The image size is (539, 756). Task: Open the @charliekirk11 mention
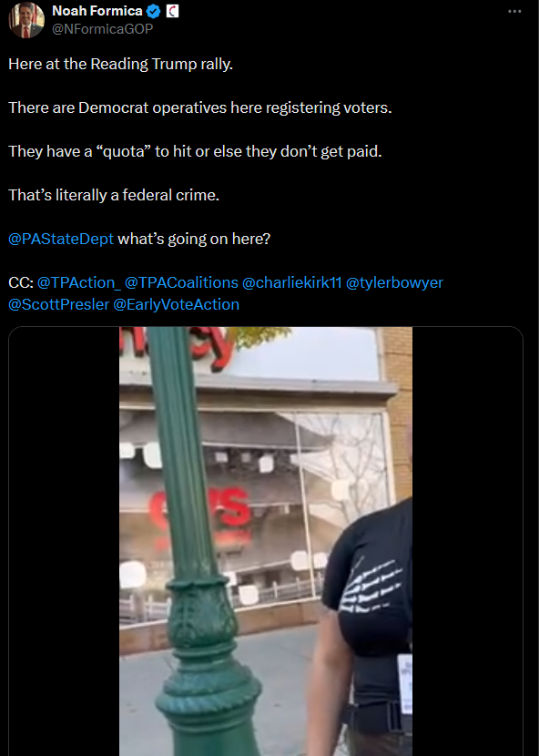[x=291, y=282]
